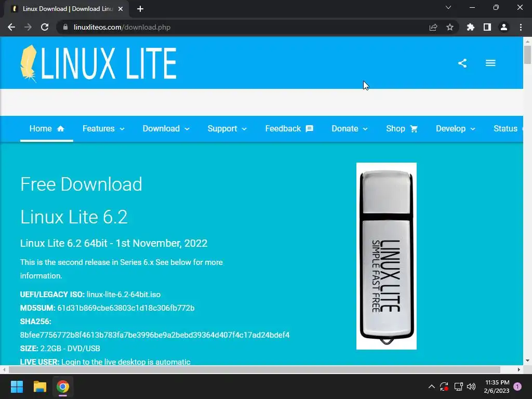
Task: Go back using the browser back arrow
Action: point(11,27)
